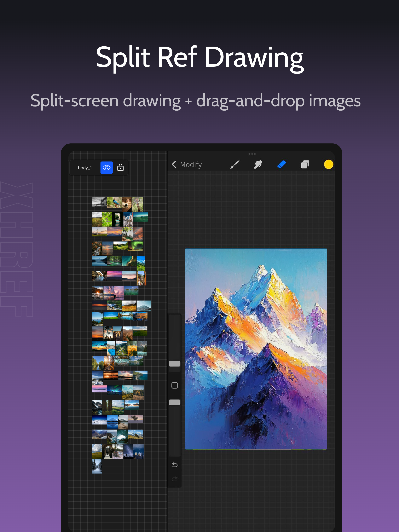Select the green aurora reference photo
Viewport: 399px width, 532px height.
135,246
